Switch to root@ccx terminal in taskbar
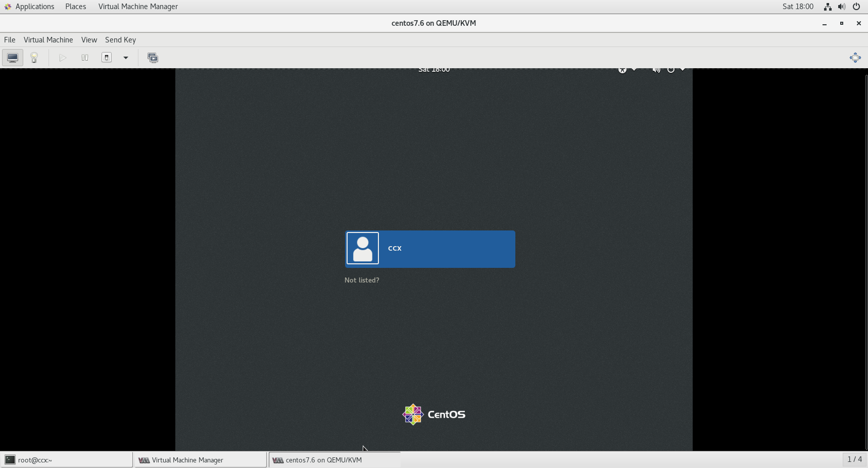Screen dimensions: 868x468 click(x=67, y=460)
